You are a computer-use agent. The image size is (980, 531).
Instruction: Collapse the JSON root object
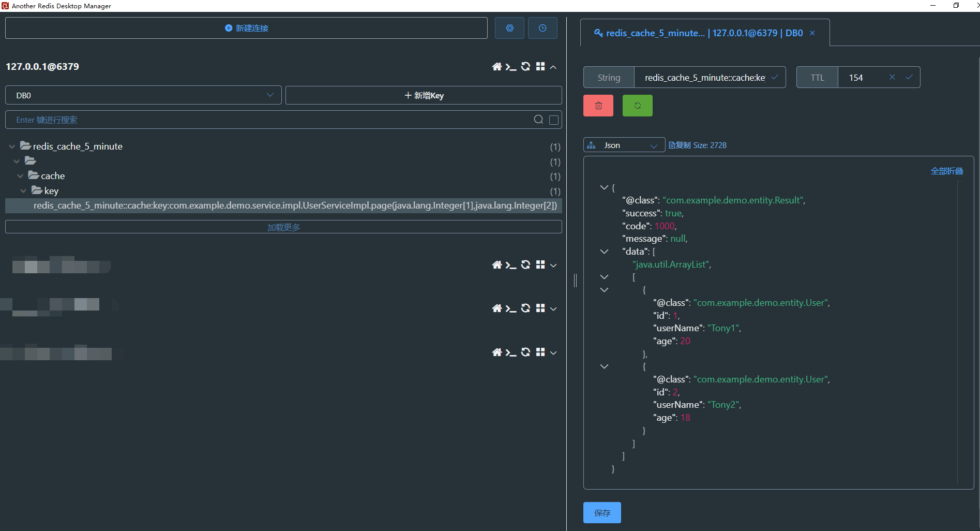point(604,187)
